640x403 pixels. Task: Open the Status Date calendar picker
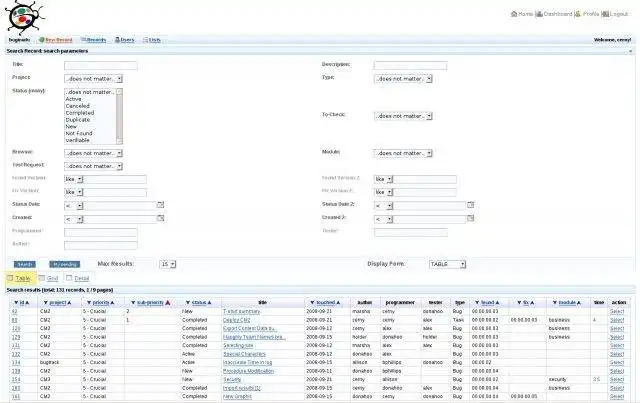(x=160, y=205)
